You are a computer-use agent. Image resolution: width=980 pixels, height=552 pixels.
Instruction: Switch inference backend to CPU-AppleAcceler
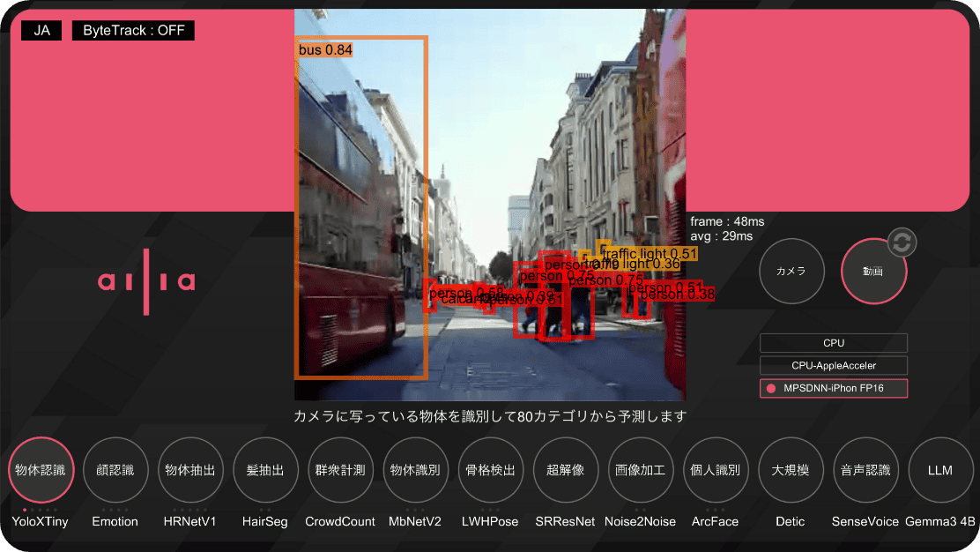coord(833,365)
